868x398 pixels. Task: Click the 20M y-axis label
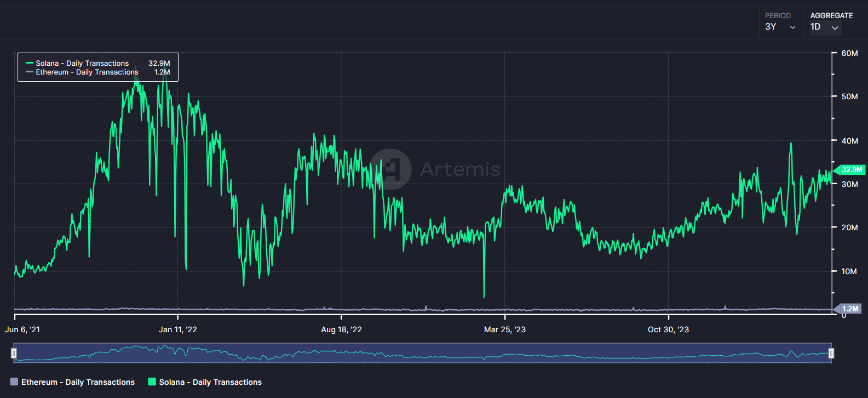[849, 228]
